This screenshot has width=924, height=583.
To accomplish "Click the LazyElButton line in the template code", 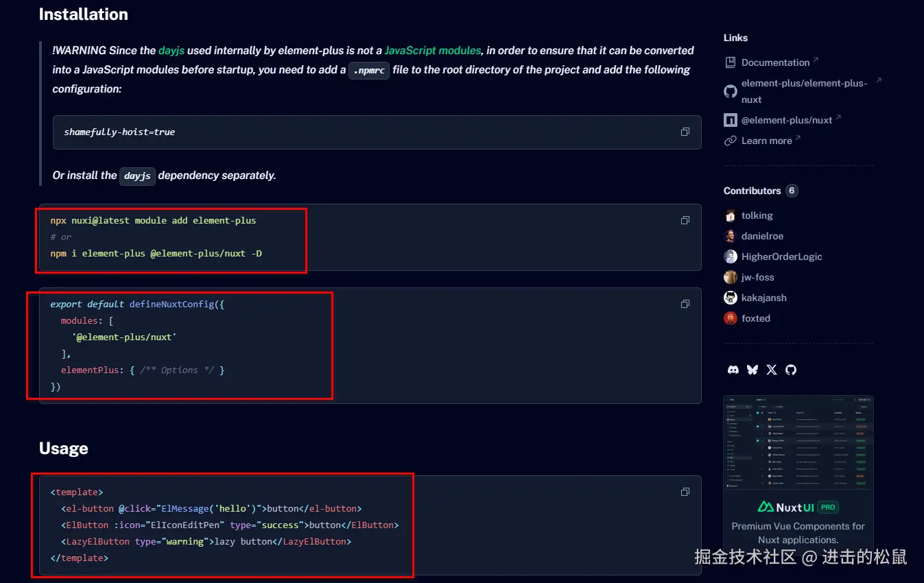I will click(x=206, y=542).
